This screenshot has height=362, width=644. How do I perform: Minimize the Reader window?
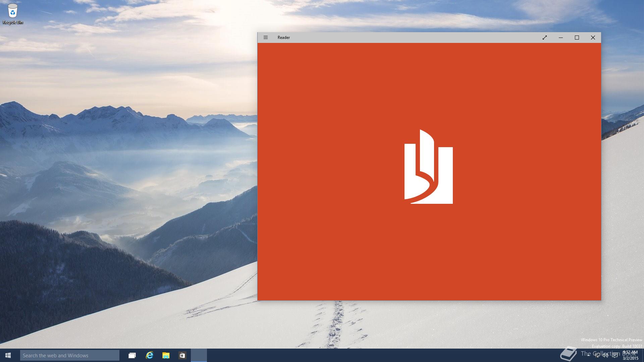pyautogui.click(x=560, y=38)
